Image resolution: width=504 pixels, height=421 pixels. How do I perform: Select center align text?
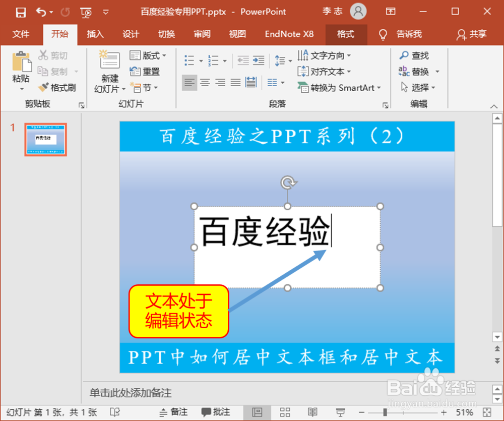tap(205, 82)
